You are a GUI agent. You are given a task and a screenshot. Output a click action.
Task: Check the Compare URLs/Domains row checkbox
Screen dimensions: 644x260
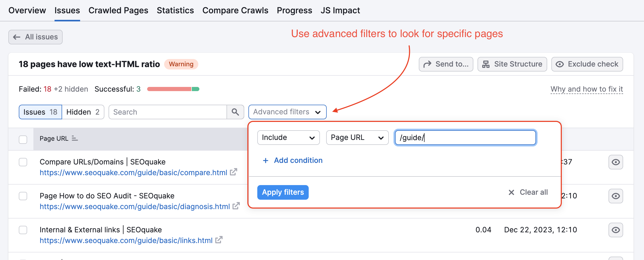click(23, 162)
